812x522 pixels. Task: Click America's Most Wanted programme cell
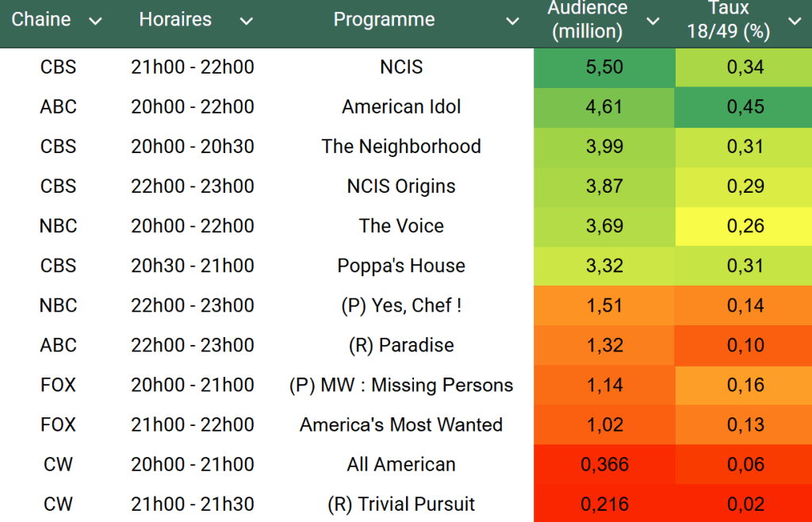[x=401, y=424]
